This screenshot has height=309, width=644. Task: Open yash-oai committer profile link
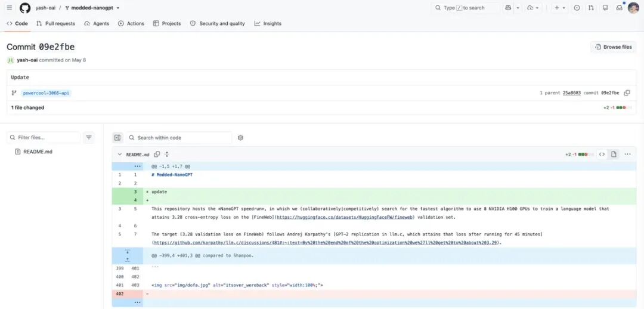pos(27,60)
